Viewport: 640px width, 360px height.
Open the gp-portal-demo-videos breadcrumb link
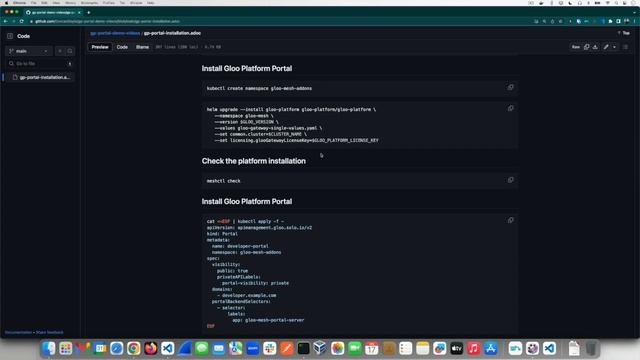115,33
